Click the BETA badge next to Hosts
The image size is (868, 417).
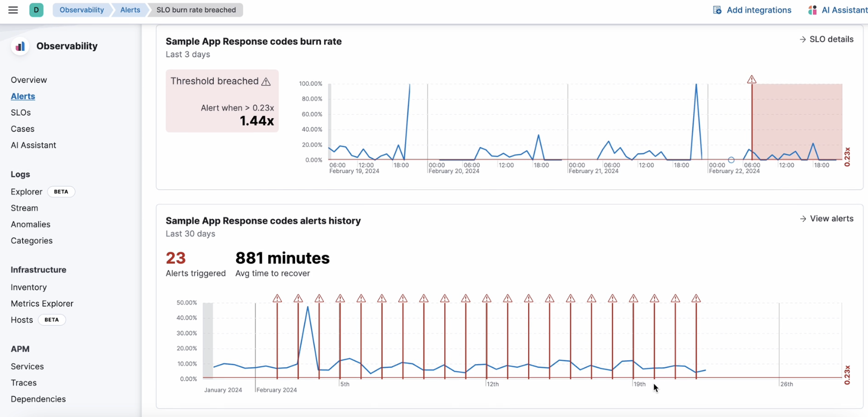coord(52,320)
